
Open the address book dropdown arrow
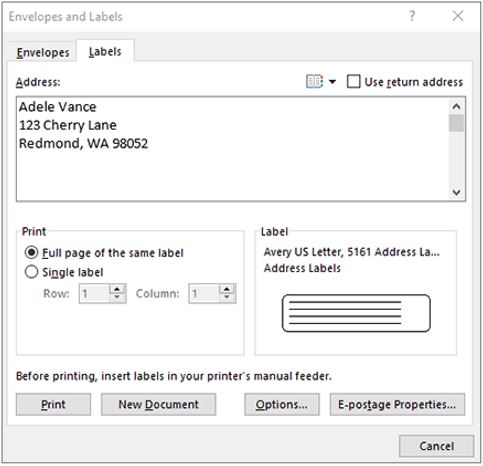[x=332, y=81]
